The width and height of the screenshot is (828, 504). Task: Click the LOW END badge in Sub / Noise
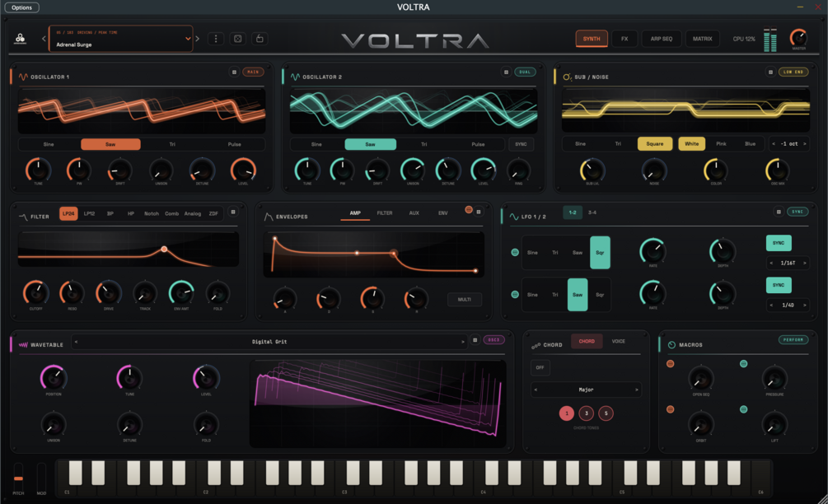[x=793, y=72]
